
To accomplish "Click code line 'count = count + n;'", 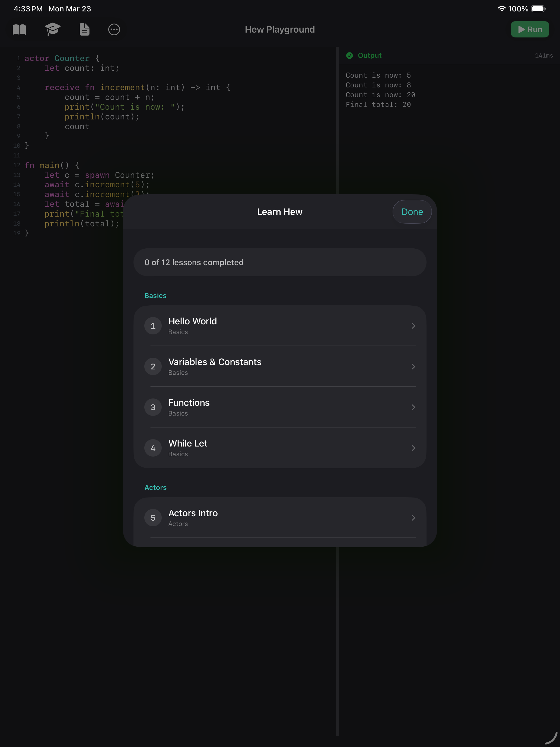I will click(x=110, y=97).
